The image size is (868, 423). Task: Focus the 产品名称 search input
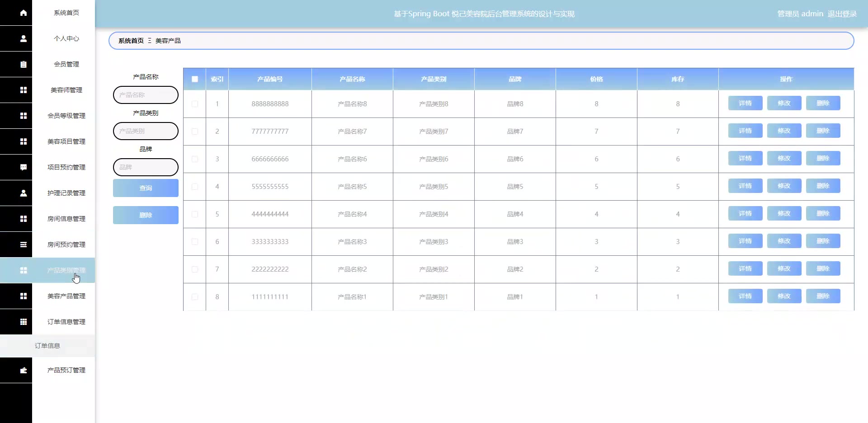146,95
